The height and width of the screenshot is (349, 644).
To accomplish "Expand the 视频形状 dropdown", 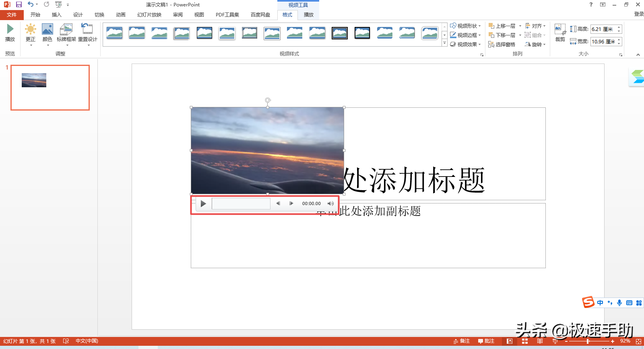I will coord(465,26).
